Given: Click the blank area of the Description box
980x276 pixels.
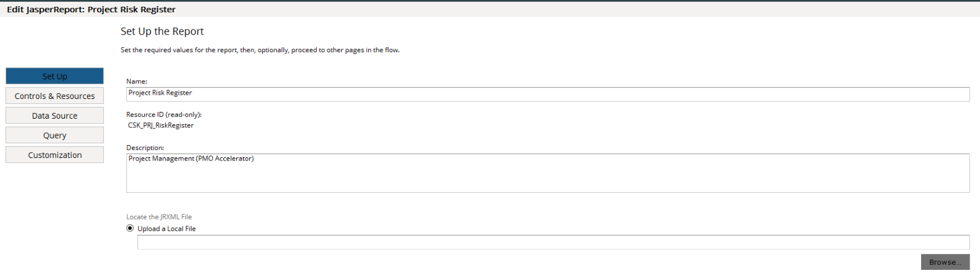Looking at the screenshot, I should (x=547, y=178).
